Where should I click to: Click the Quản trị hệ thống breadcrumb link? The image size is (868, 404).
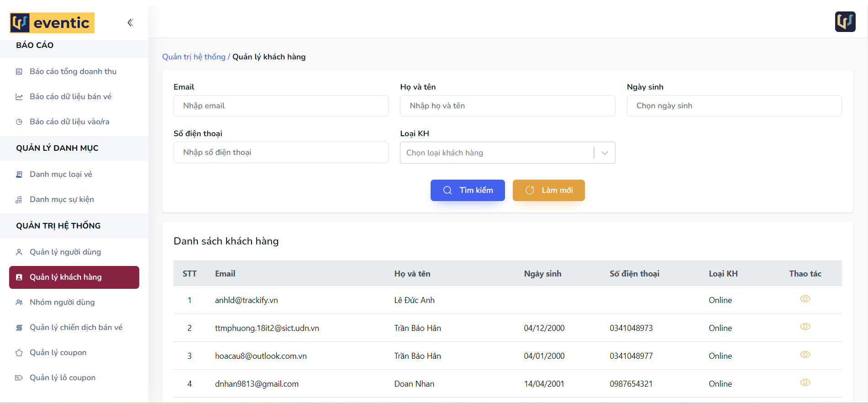(194, 57)
